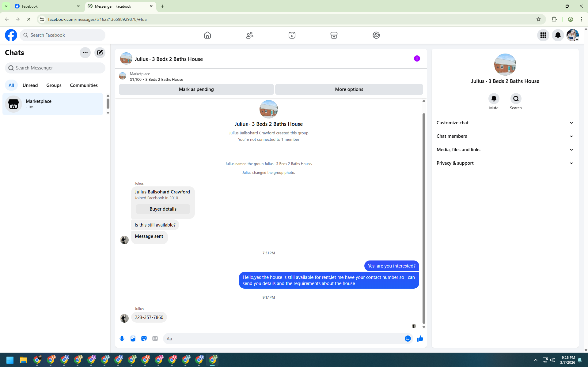Click the Search Facebook field
588x367 pixels.
[x=63, y=35]
